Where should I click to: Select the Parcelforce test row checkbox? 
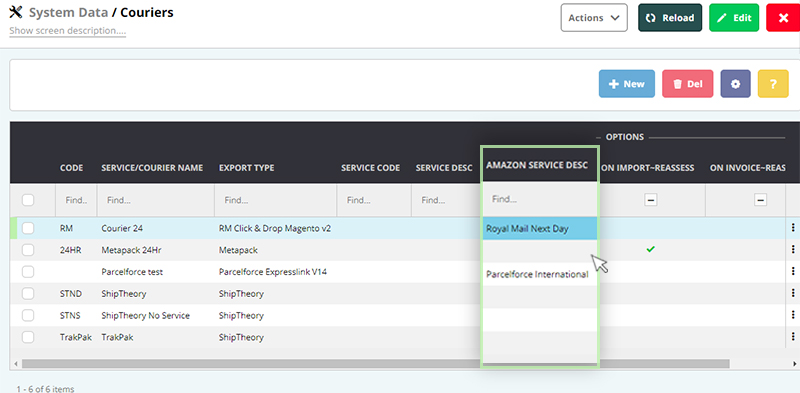point(28,272)
